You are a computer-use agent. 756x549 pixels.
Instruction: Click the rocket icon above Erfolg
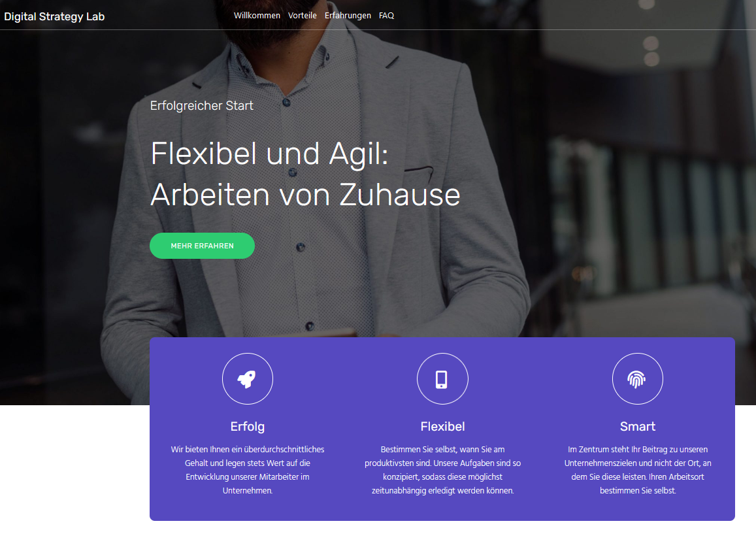[x=248, y=378]
